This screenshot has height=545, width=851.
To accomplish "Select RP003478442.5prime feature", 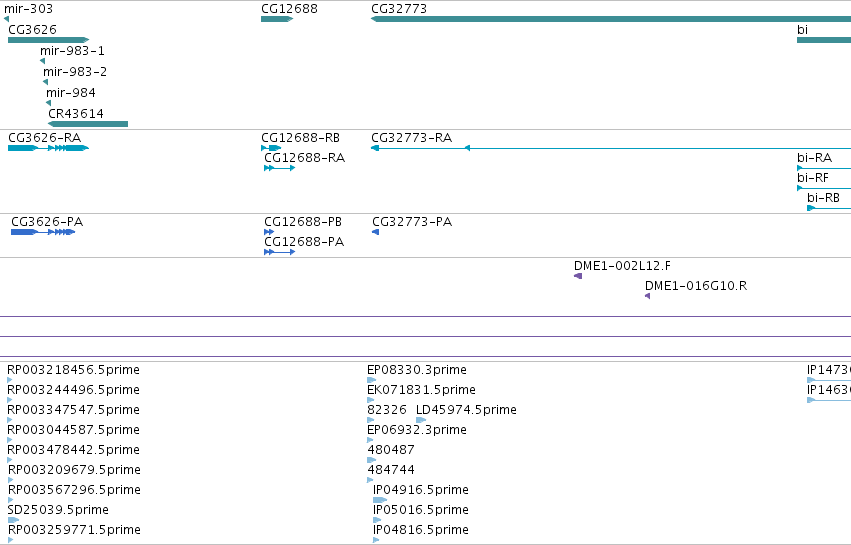I will click(x=73, y=451).
